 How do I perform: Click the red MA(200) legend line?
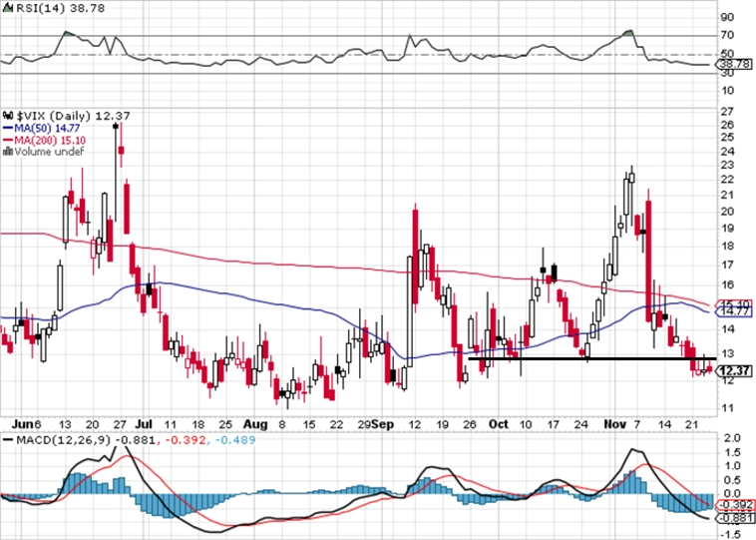point(8,140)
